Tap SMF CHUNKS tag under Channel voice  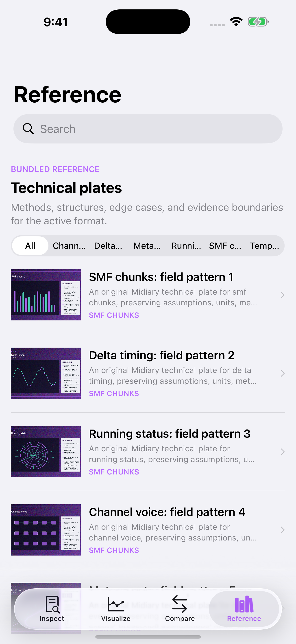pyautogui.click(x=114, y=550)
